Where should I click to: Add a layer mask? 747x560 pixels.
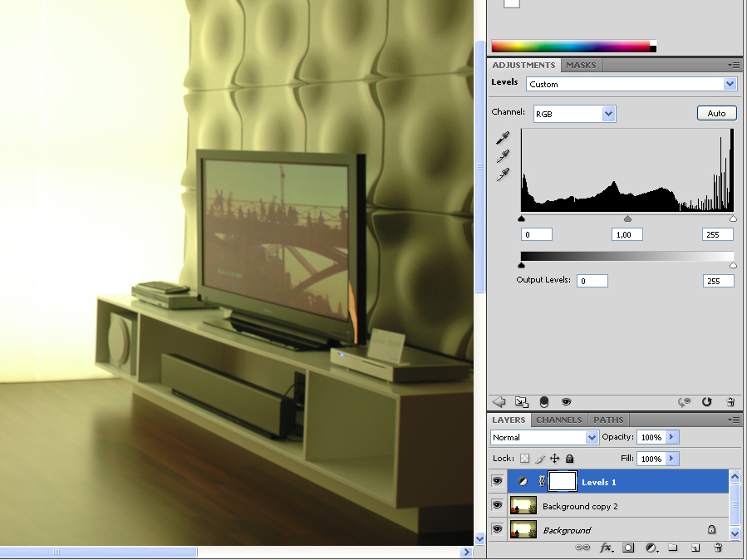coord(628,548)
